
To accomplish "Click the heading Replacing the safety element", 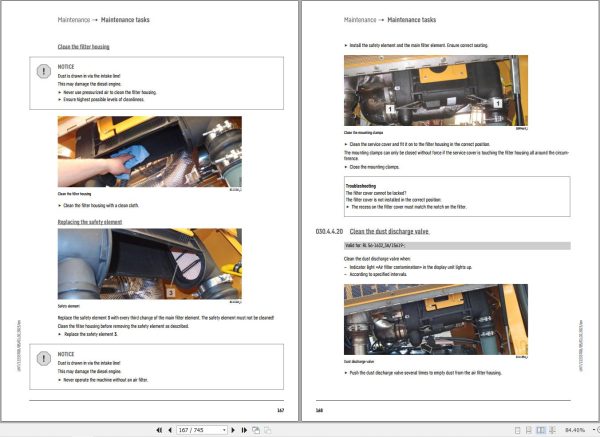I will (x=90, y=222).
